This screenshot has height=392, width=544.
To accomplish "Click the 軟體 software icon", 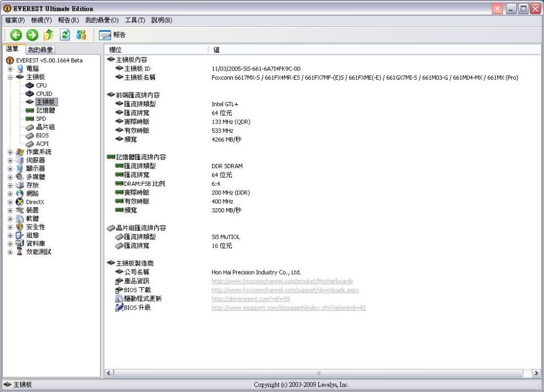I will pyautogui.click(x=20, y=218).
